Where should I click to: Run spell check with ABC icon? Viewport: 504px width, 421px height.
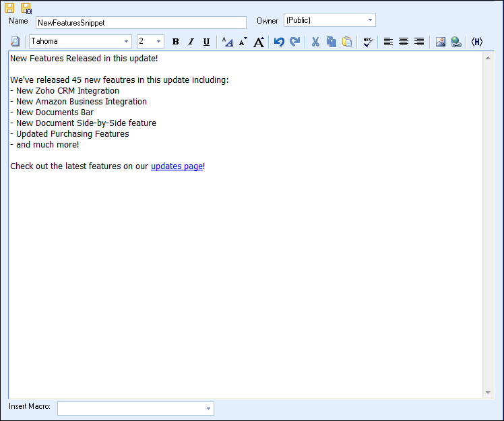(x=367, y=42)
